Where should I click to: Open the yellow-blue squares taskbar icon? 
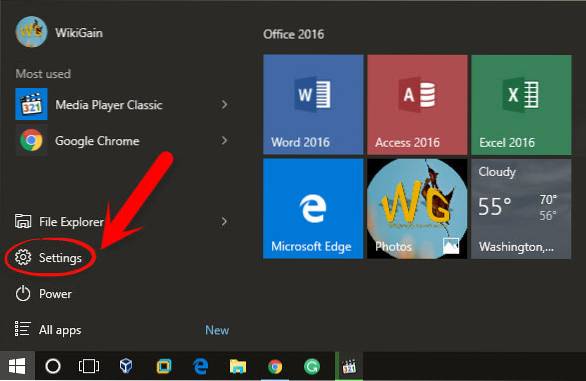click(164, 366)
